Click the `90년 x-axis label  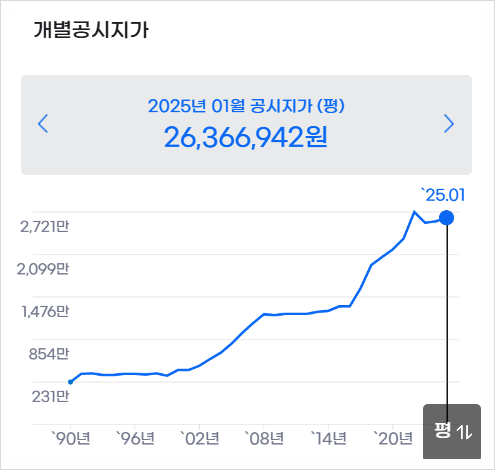point(71,438)
